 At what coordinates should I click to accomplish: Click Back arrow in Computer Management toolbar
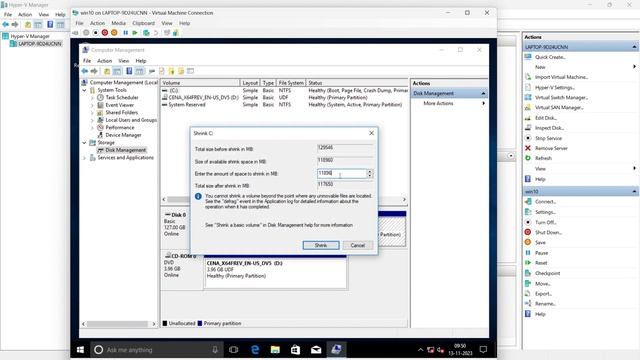click(85, 71)
